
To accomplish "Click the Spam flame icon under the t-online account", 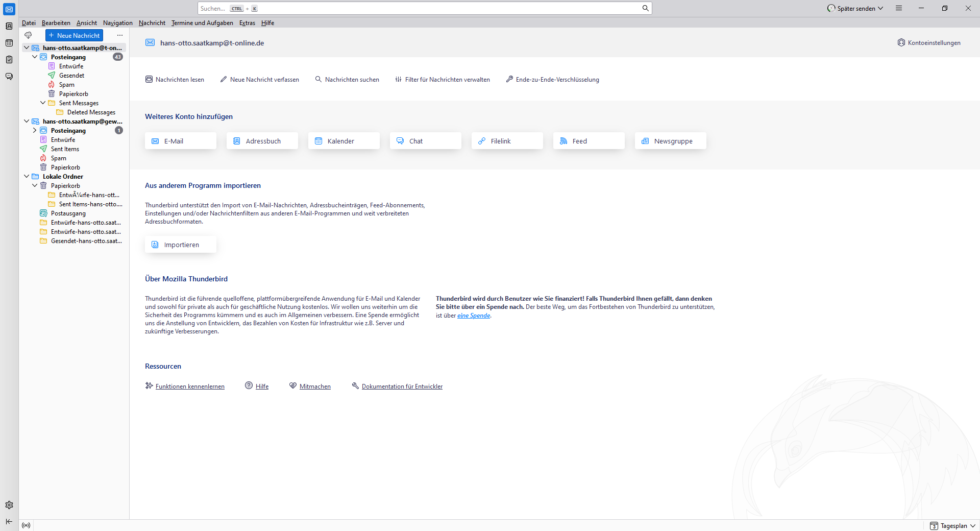I will 52,85.
